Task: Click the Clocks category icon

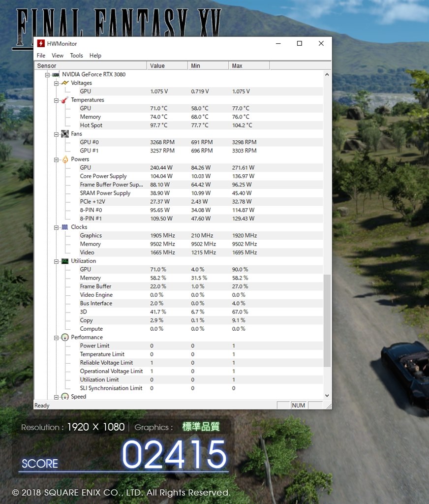Action: (x=65, y=227)
